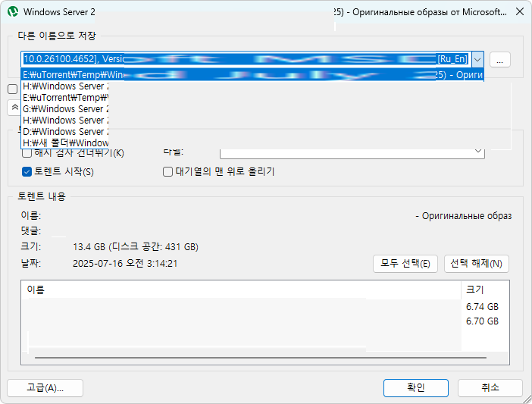Enable the 해시 검사 건너뛰기(K) checkbox
The height and width of the screenshot is (404, 532).
27,153
